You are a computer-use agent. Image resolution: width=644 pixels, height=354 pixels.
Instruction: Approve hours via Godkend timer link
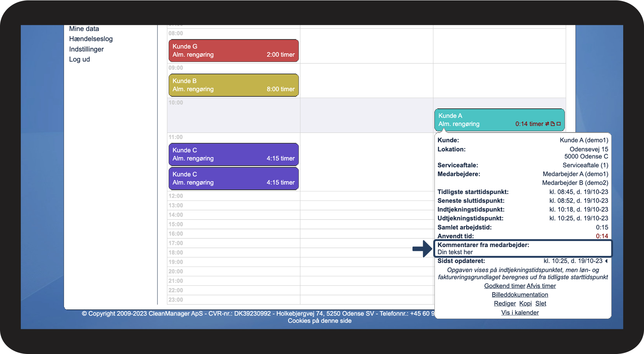click(x=504, y=286)
